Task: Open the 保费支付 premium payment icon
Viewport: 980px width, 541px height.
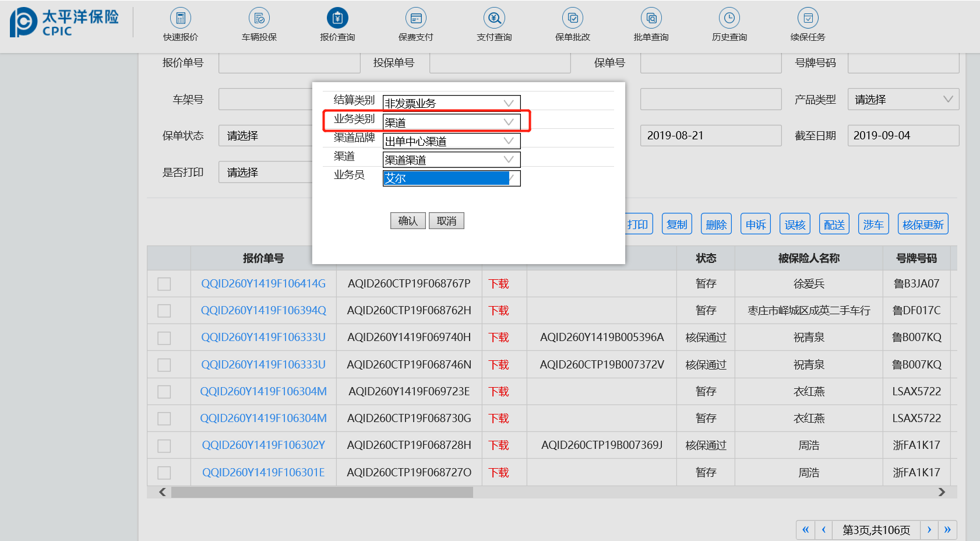Action: pyautogui.click(x=416, y=18)
